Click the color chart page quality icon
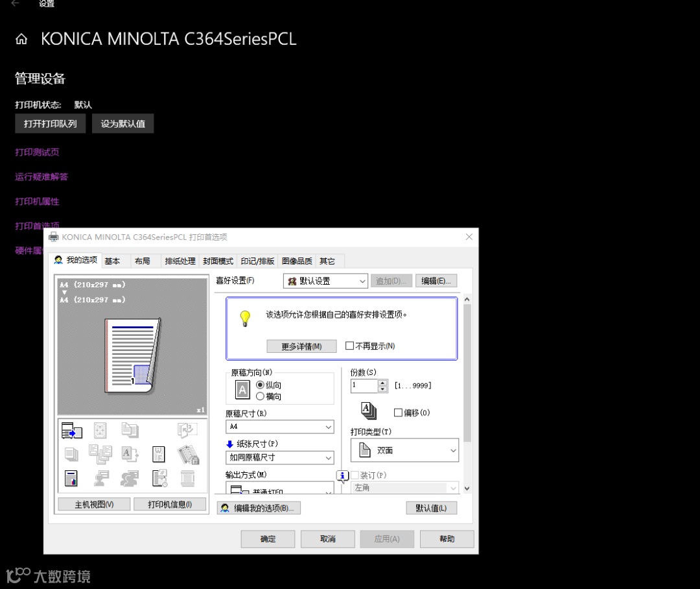700x589 pixels. point(71,478)
